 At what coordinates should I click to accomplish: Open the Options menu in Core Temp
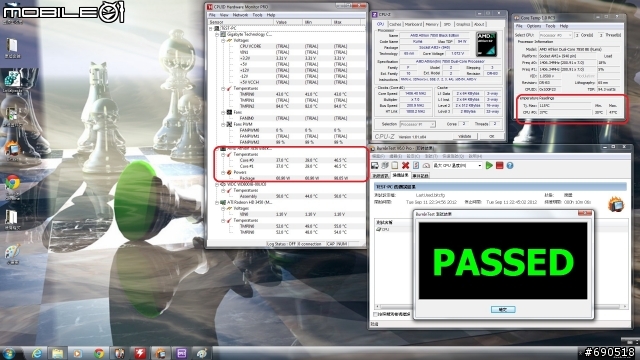tap(534, 26)
